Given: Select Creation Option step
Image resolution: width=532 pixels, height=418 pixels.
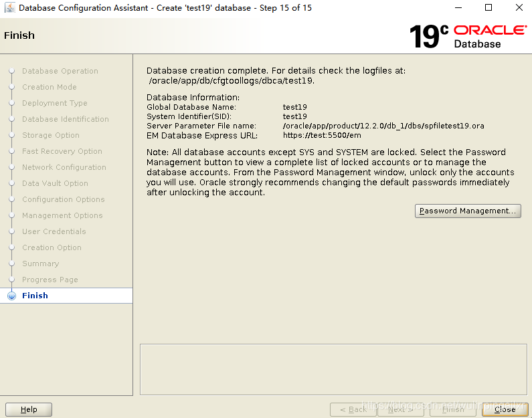Looking at the screenshot, I should pyautogui.click(x=52, y=247).
